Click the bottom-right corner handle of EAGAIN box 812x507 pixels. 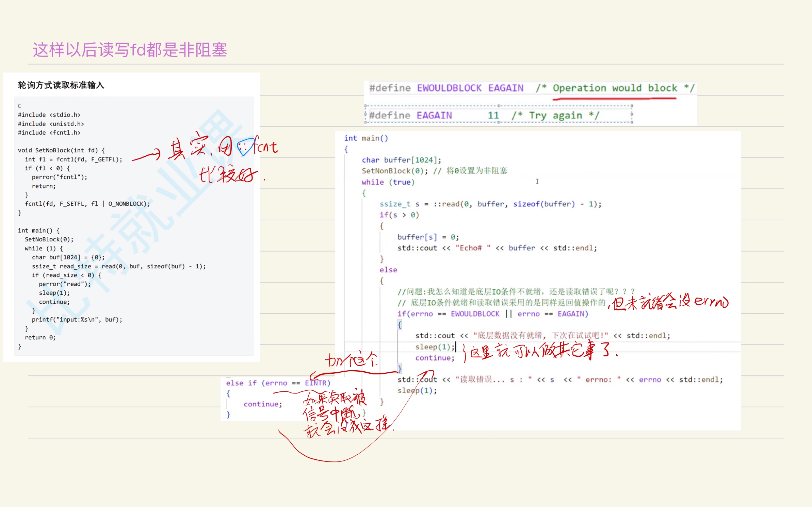tap(632, 122)
